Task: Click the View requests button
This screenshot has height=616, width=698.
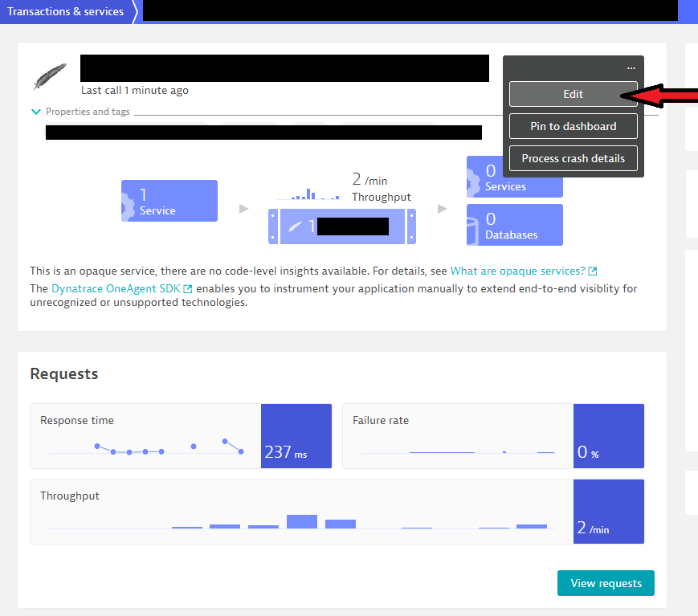Action: tap(606, 583)
